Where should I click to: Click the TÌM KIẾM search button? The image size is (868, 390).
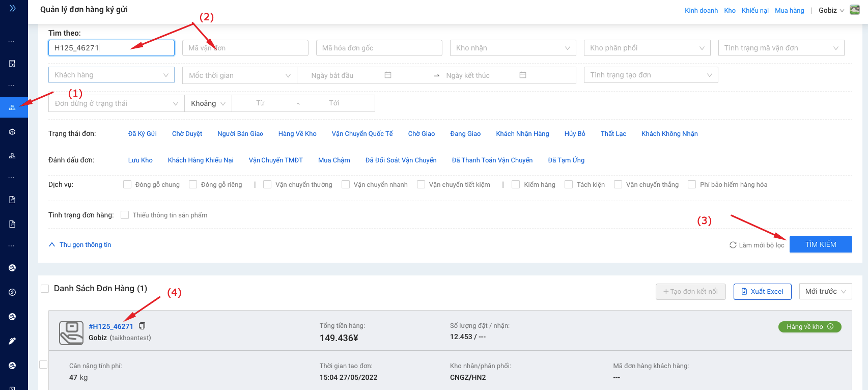[820, 244]
